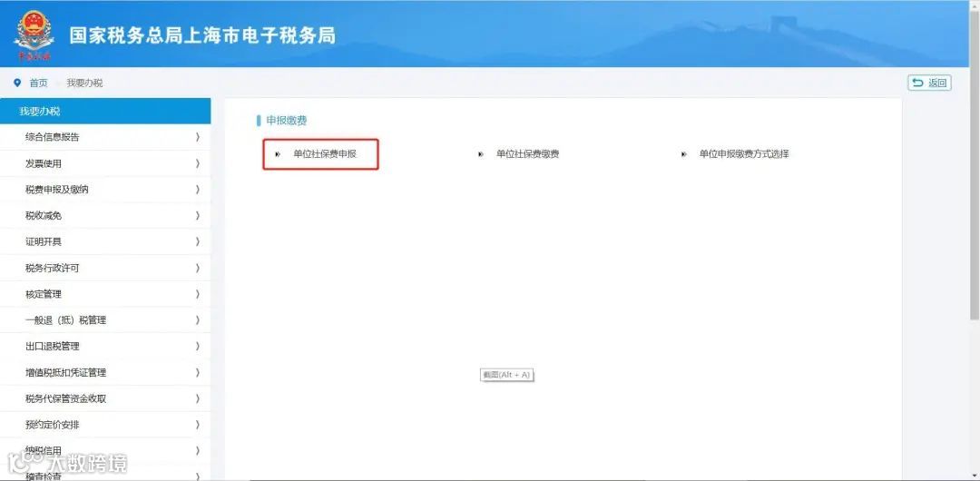Expand chevron on 发票使用 row

click(198, 163)
